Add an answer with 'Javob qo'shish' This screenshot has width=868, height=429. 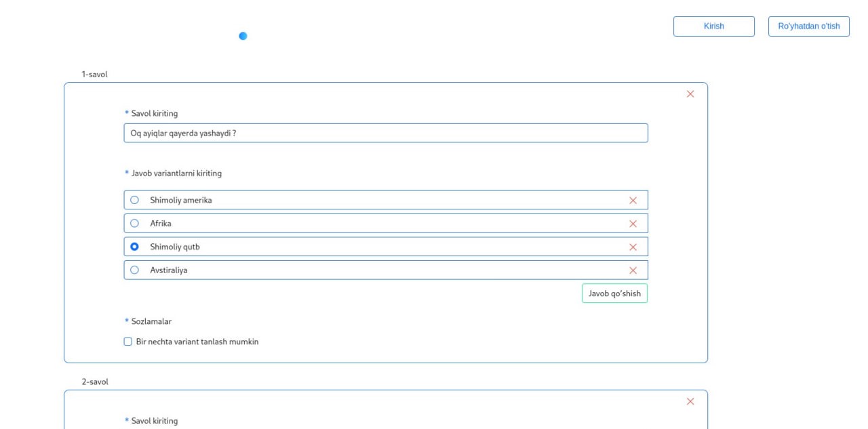point(614,293)
